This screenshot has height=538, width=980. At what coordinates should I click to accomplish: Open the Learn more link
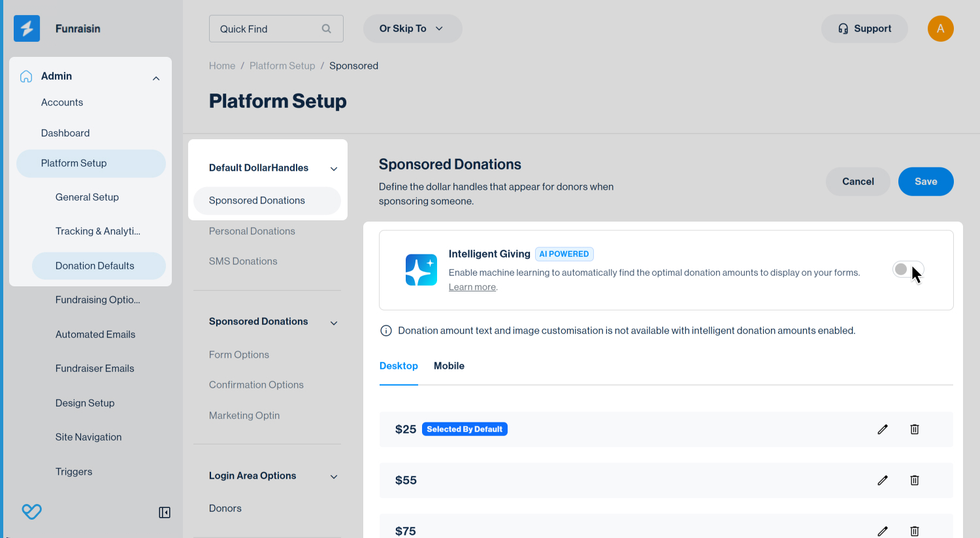(472, 288)
